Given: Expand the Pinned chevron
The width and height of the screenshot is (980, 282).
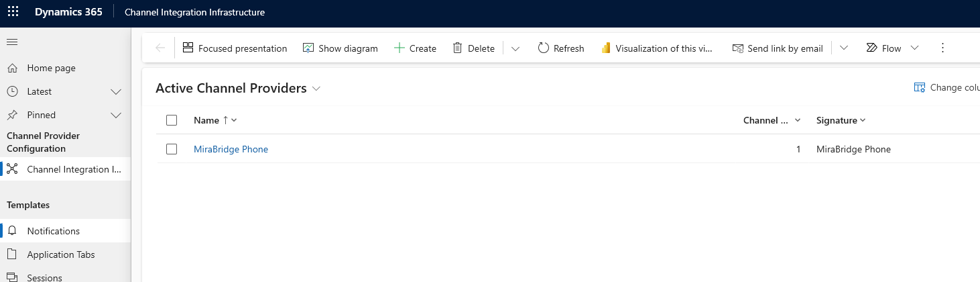Looking at the screenshot, I should point(116,115).
